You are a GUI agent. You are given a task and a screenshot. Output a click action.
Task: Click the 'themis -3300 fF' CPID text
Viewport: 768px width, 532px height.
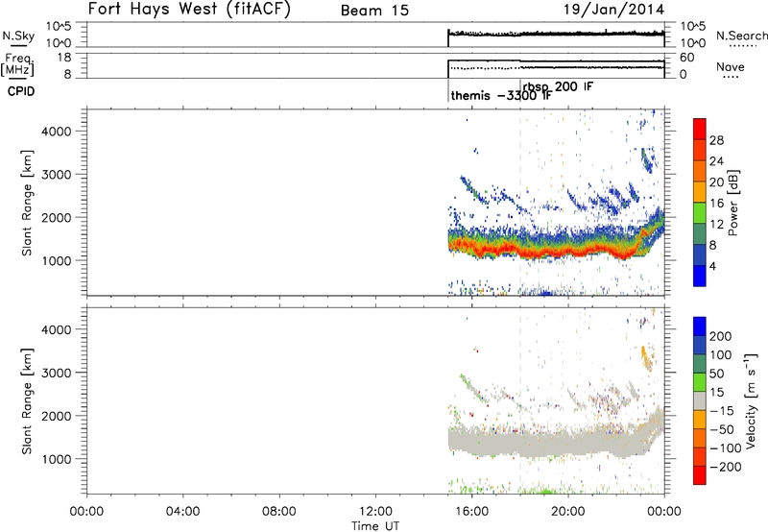coord(501,95)
